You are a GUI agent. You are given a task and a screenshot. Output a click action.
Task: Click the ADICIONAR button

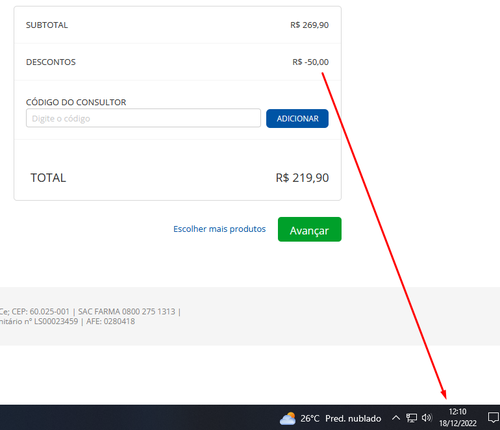pos(297,118)
